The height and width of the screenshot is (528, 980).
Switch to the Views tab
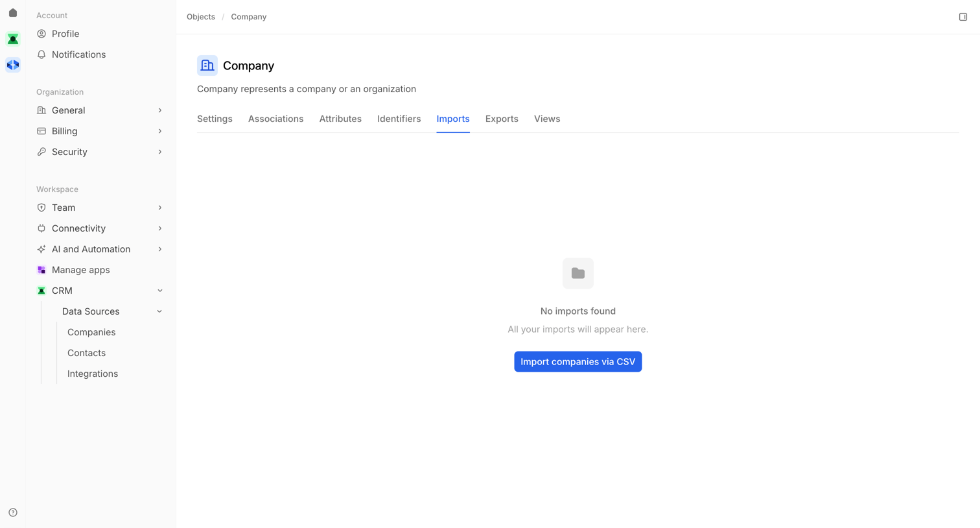tap(547, 119)
